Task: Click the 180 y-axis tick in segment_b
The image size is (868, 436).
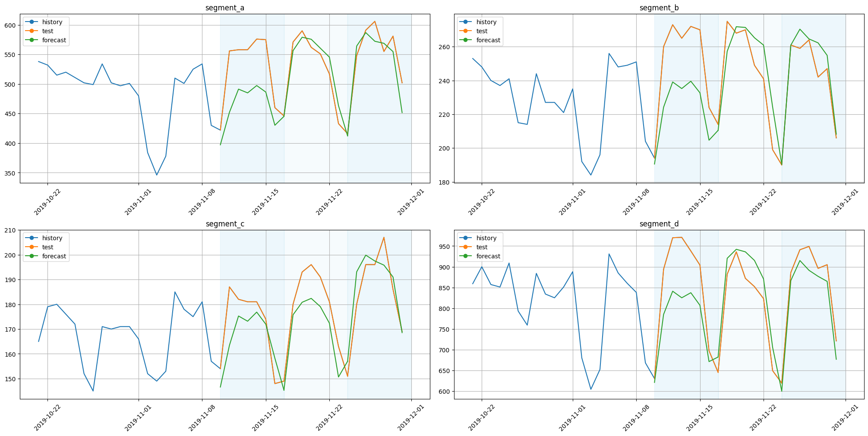Action: (x=445, y=182)
